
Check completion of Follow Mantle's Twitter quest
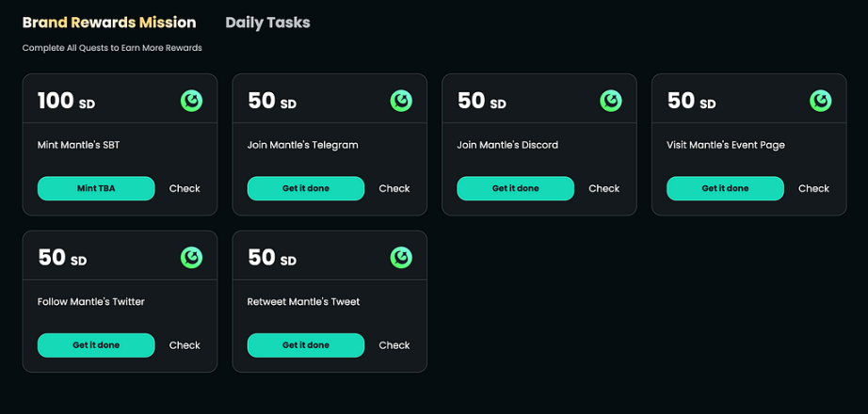[x=185, y=345]
